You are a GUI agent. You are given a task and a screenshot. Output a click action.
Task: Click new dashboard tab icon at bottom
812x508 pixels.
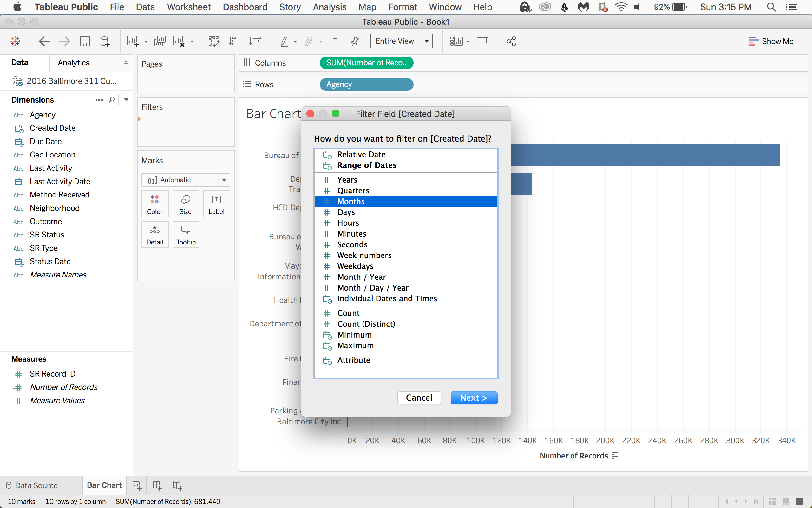(157, 485)
